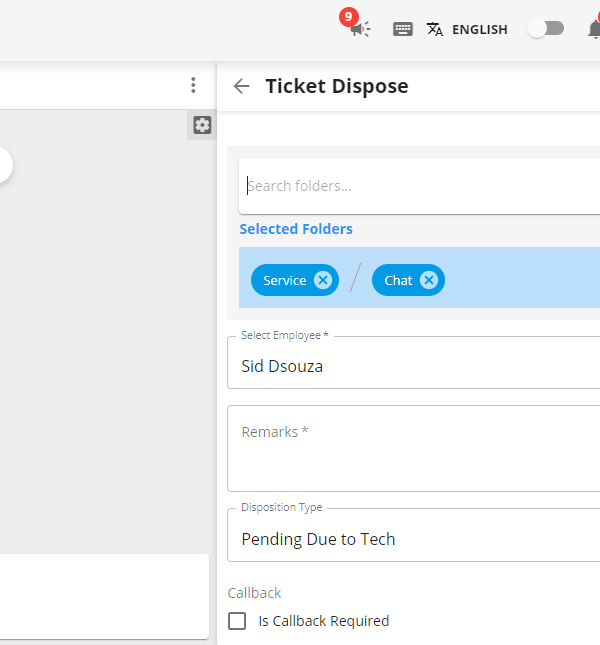Viewport: 600px width, 645px height.
Task: Click the red 9 notification badge
Action: tap(349, 17)
